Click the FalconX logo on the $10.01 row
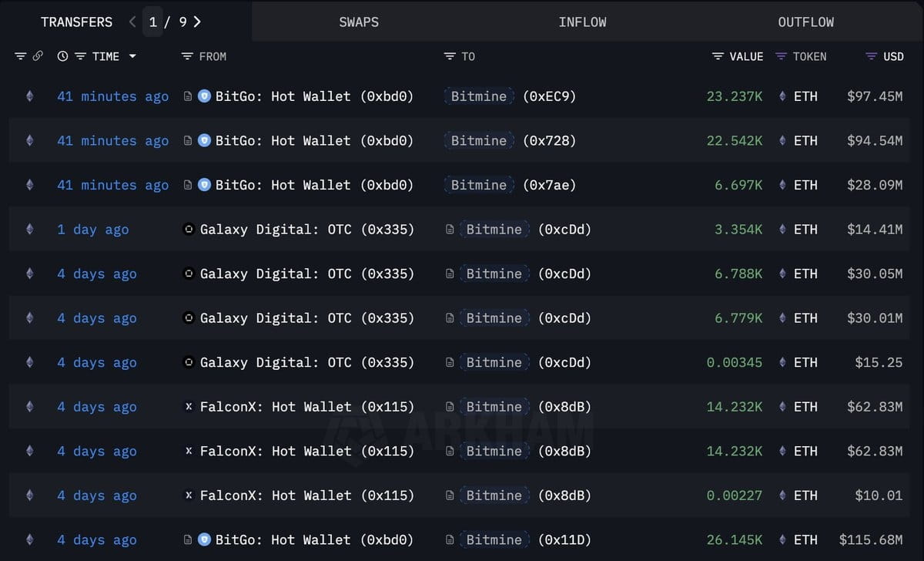The image size is (924, 561). click(189, 495)
